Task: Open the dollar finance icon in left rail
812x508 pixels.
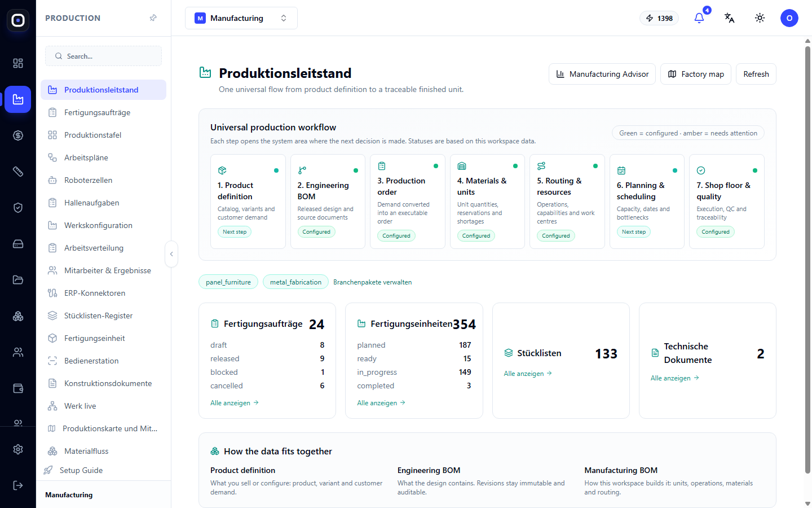Action: [x=18, y=135]
